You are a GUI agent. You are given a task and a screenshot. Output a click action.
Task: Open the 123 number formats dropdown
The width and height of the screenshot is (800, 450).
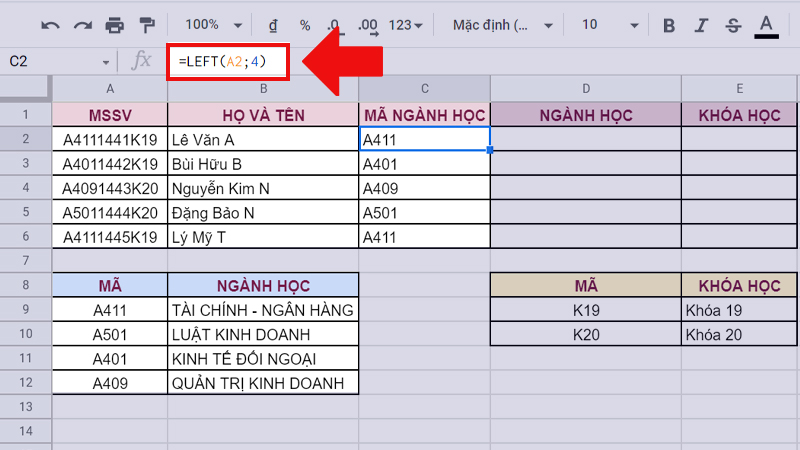tap(406, 24)
